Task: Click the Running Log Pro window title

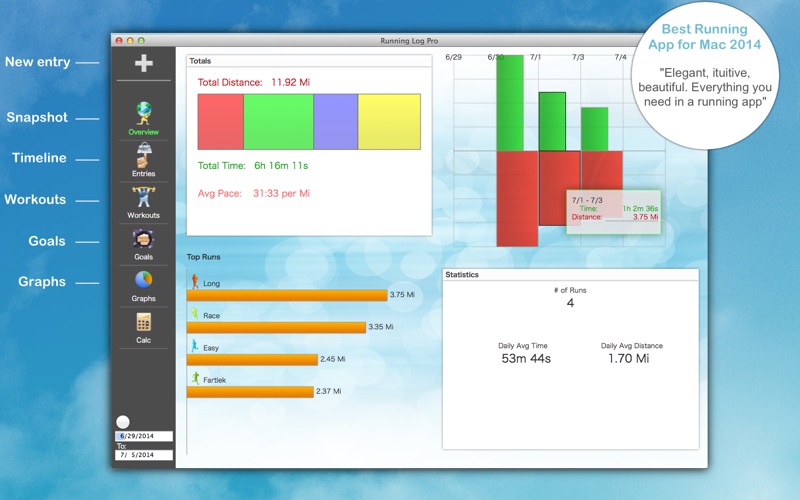Action: coord(409,41)
